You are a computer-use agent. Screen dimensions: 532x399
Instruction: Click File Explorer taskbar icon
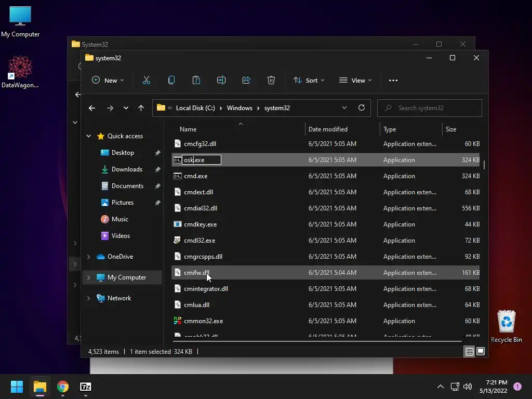point(39,387)
